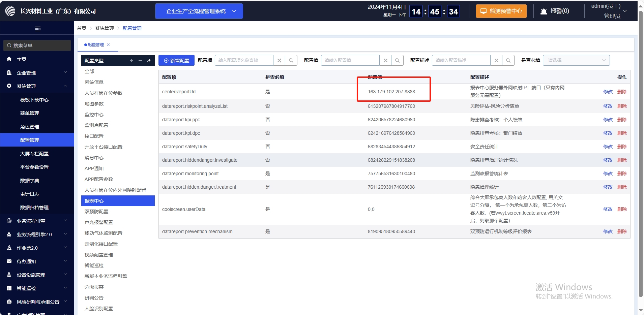
Task: Open 模板下载中心 submenu item
Action: [x=37, y=100]
